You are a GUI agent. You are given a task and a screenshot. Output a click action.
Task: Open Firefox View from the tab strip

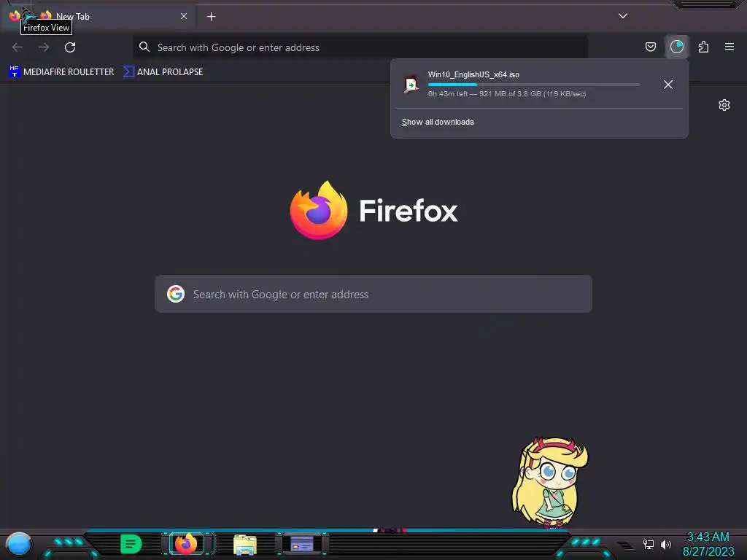15,16
